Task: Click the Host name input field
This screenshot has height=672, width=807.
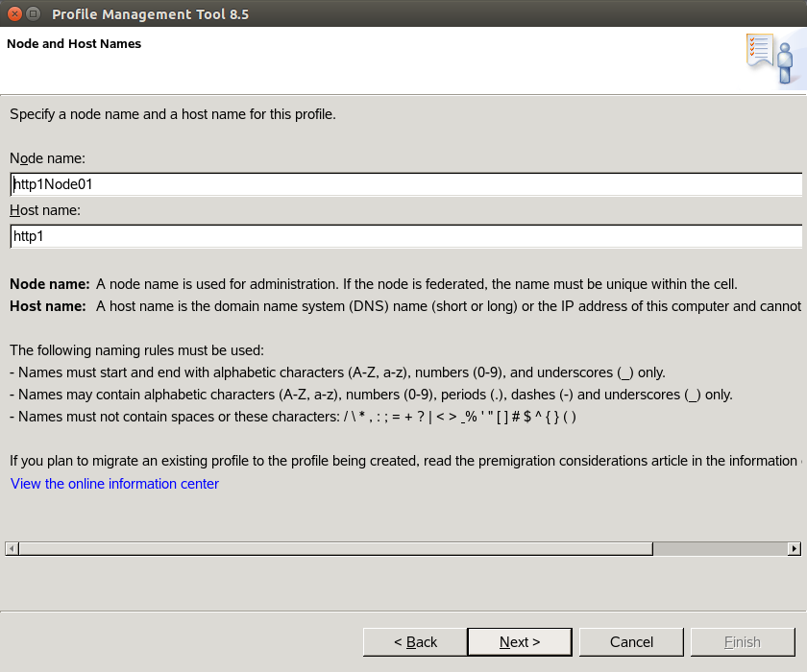Action: tap(406, 236)
